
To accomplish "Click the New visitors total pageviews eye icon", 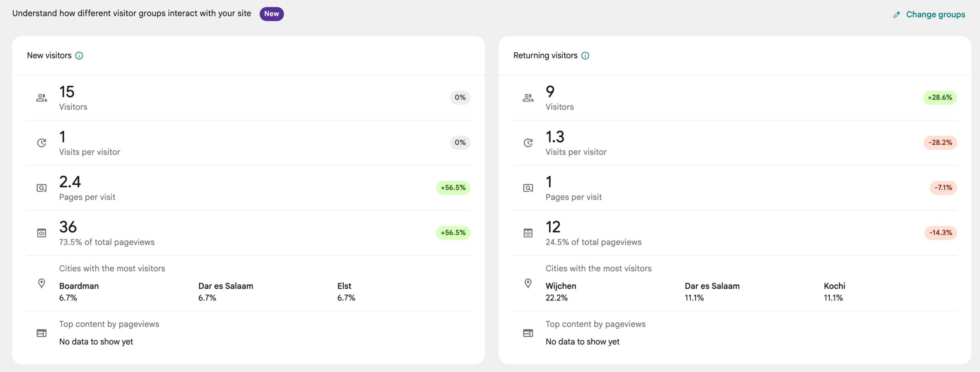I will point(42,233).
